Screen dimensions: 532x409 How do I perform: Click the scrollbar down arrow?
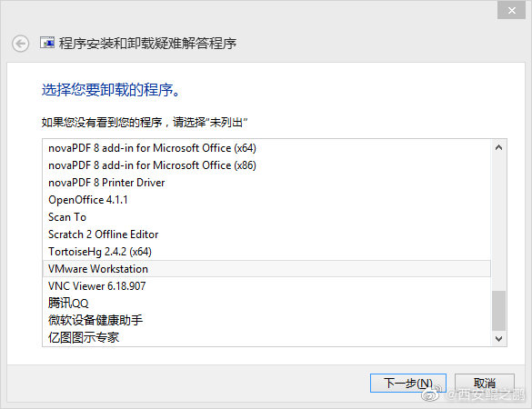click(498, 338)
